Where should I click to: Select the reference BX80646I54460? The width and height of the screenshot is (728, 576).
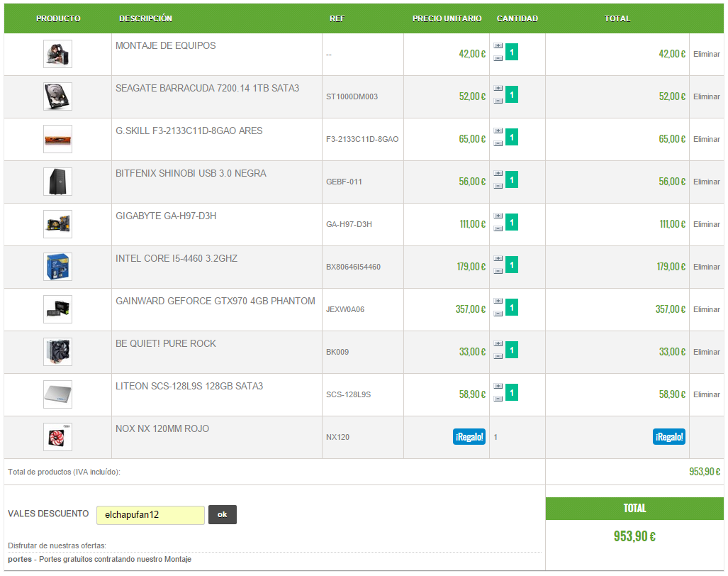click(x=353, y=267)
